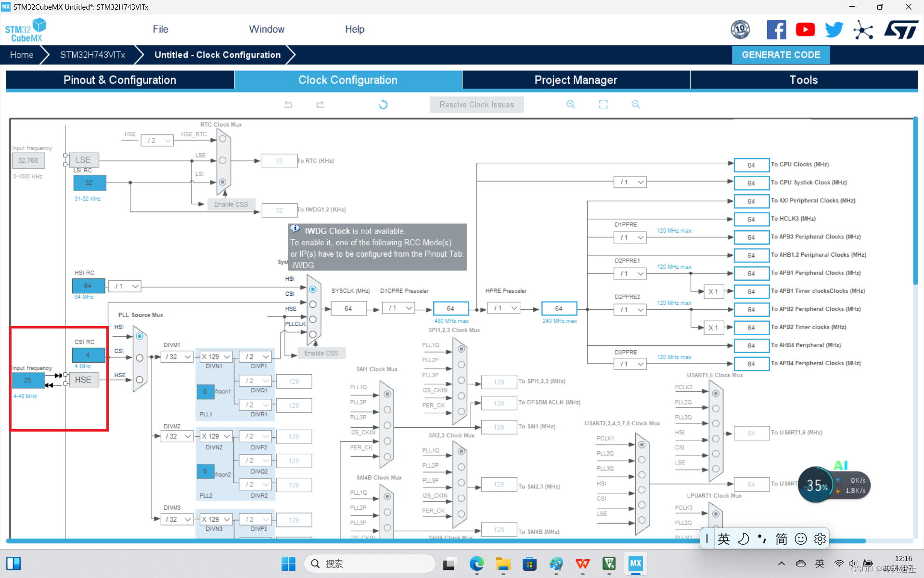This screenshot has width=924, height=578.
Task: Click the zoom out magnifier icon
Action: coord(636,105)
